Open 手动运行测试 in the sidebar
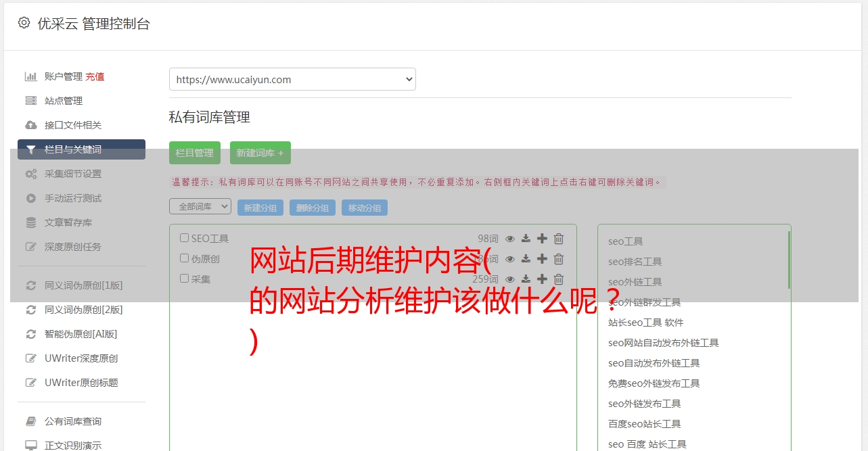The image size is (868, 451). 73,198
